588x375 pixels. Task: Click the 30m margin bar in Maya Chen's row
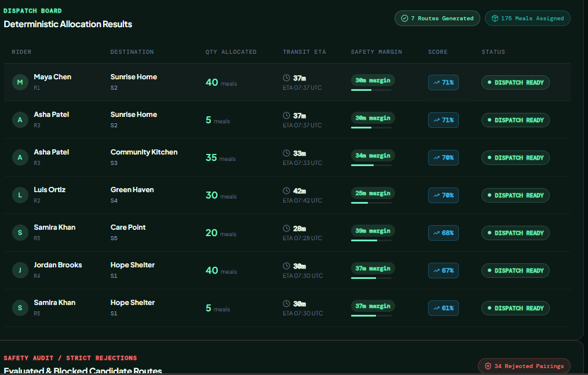(371, 90)
